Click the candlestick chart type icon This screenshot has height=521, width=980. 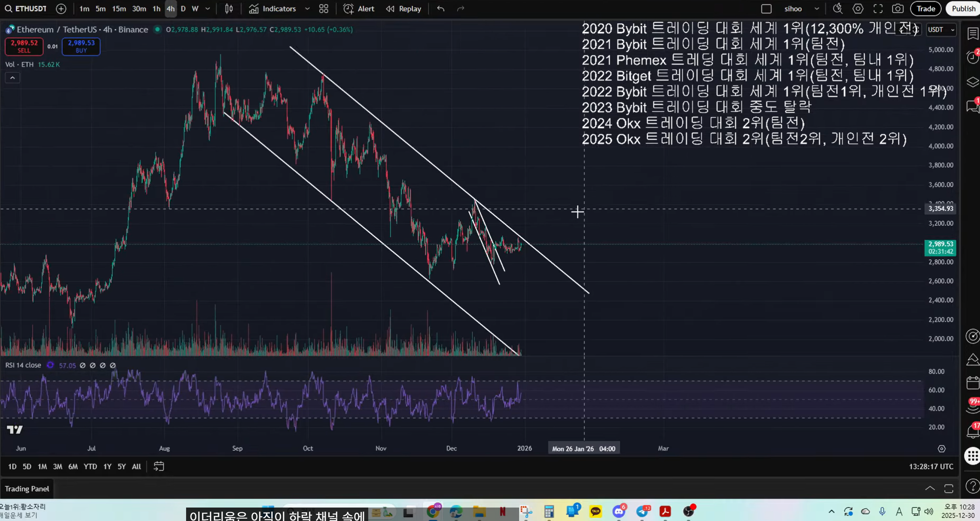229,9
